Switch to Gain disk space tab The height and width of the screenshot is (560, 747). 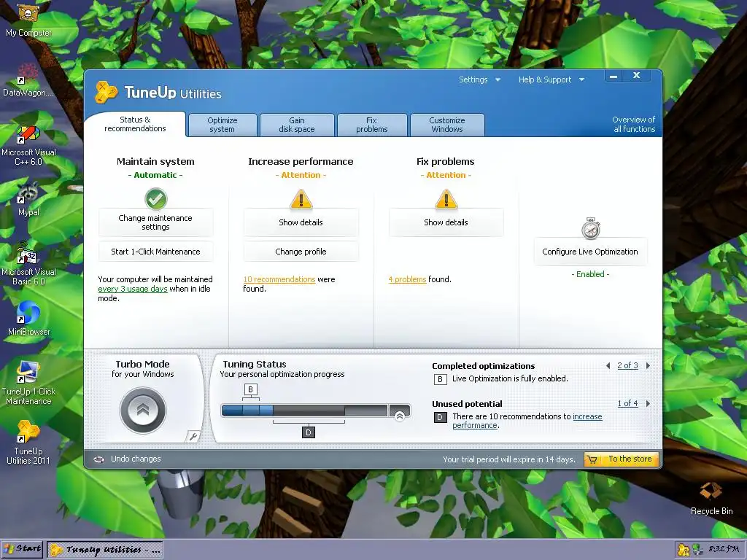tap(297, 125)
